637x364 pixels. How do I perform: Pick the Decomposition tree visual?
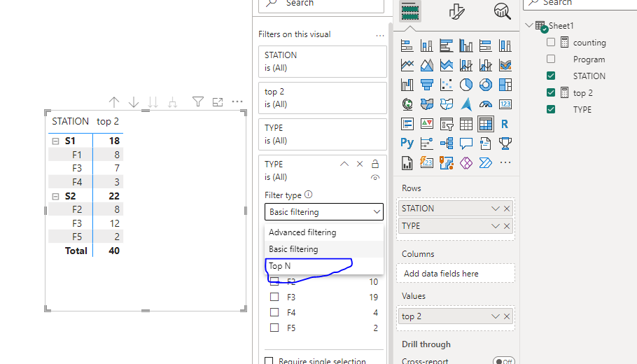447,143
